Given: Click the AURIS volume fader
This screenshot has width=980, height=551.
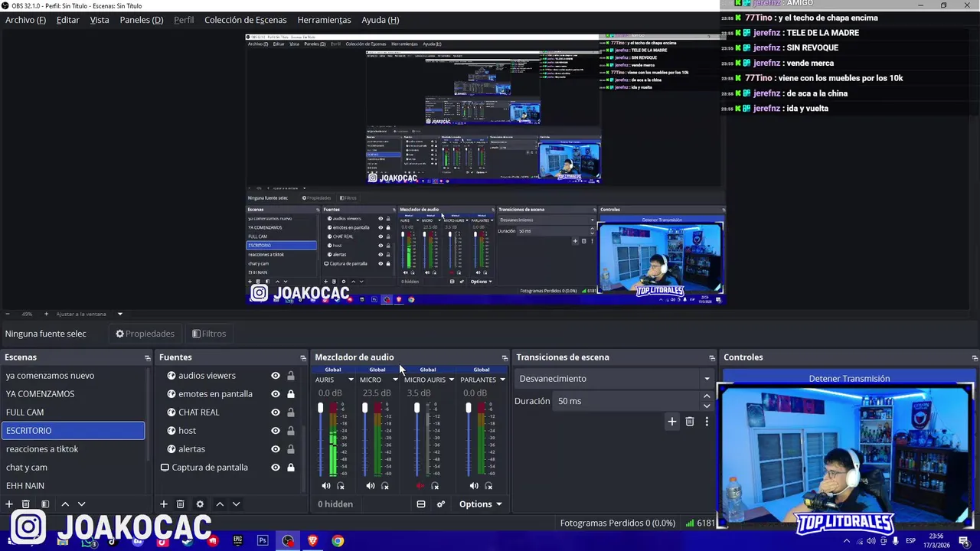Looking at the screenshot, I should (321, 408).
